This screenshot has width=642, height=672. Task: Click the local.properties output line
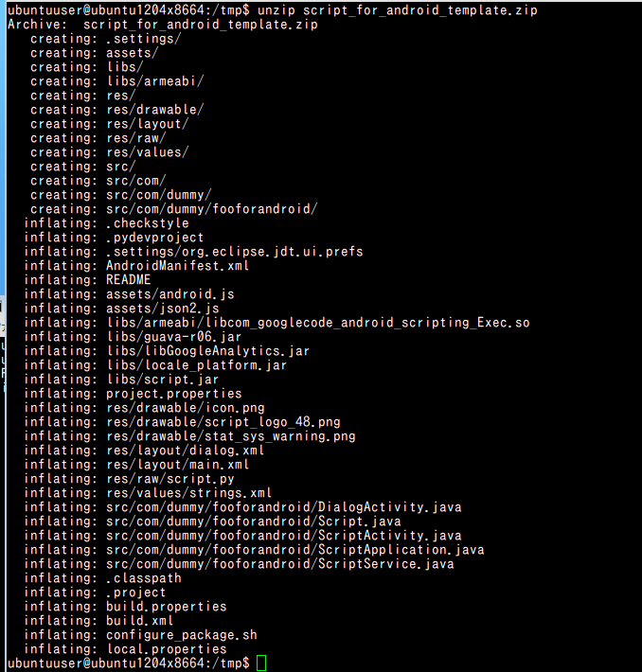tap(125, 649)
